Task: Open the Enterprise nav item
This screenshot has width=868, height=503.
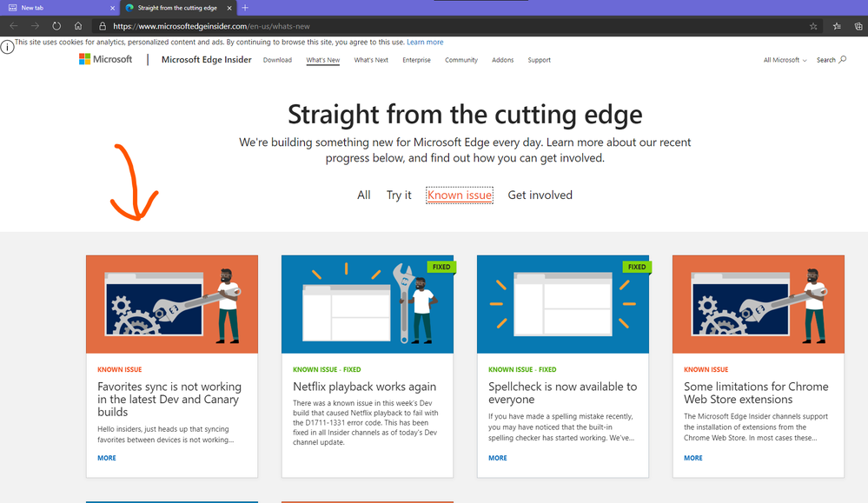Action: [416, 60]
